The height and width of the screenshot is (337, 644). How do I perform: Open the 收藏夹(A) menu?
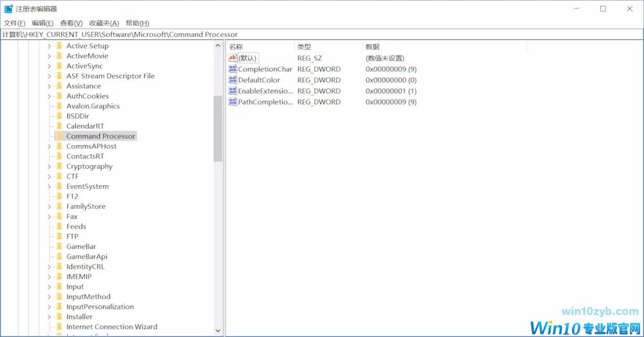[104, 23]
